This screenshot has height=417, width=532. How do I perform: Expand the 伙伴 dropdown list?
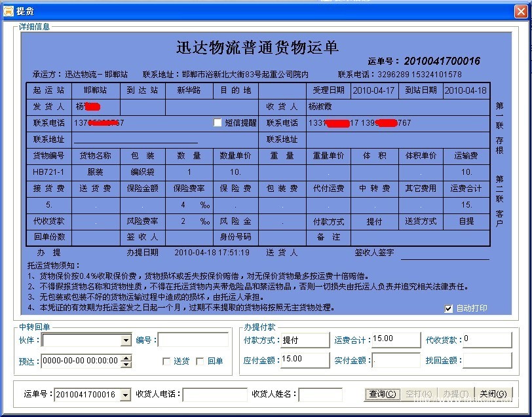tap(126, 340)
